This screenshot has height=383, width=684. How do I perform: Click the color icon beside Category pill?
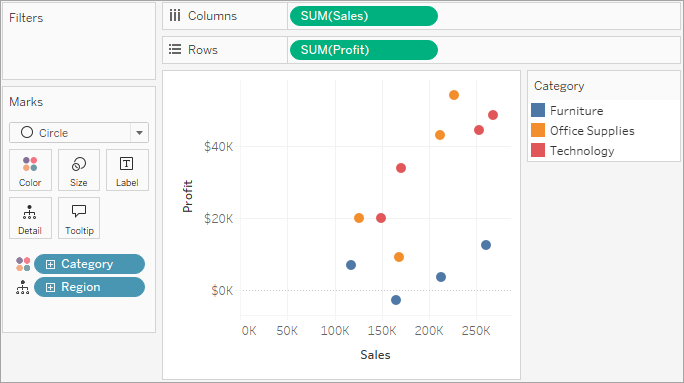(23, 264)
